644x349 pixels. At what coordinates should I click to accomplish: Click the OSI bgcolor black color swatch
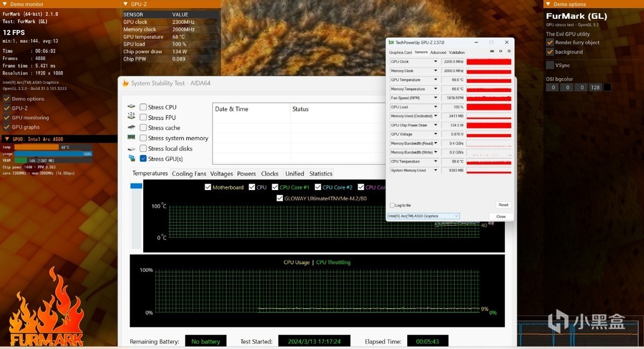tap(607, 87)
